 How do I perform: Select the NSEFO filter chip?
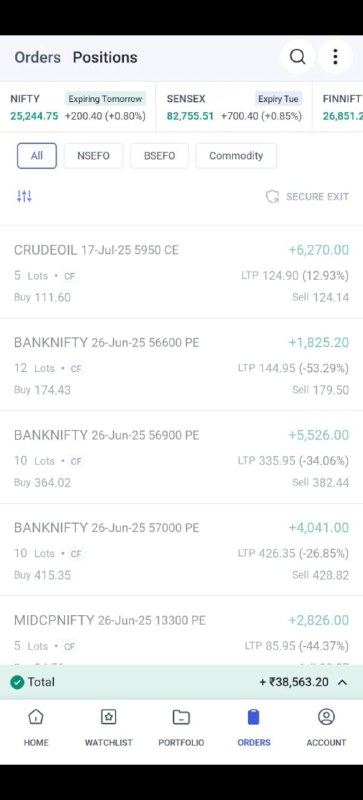pyautogui.click(x=93, y=156)
